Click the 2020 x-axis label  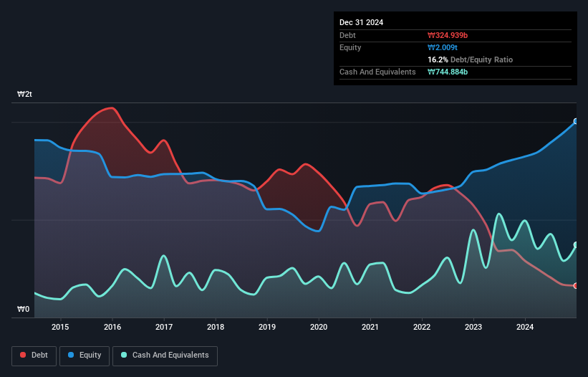(319, 327)
